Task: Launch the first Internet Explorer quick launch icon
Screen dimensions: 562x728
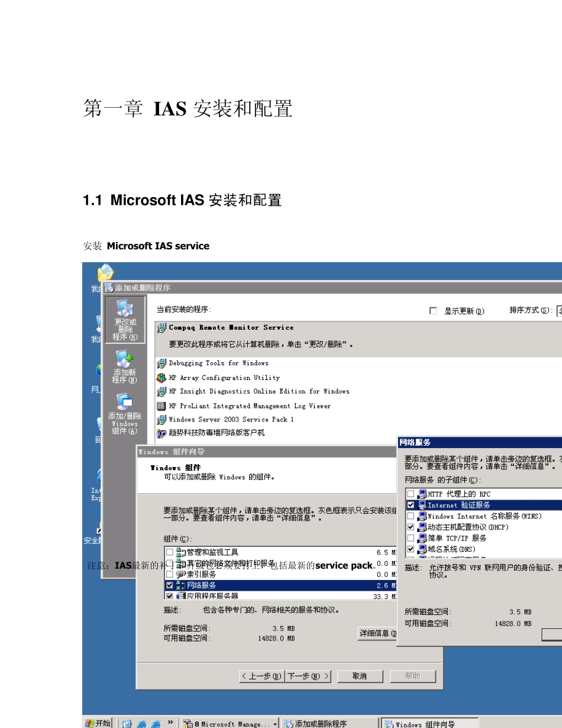Action: pyautogui.click(x=142, y=723)
